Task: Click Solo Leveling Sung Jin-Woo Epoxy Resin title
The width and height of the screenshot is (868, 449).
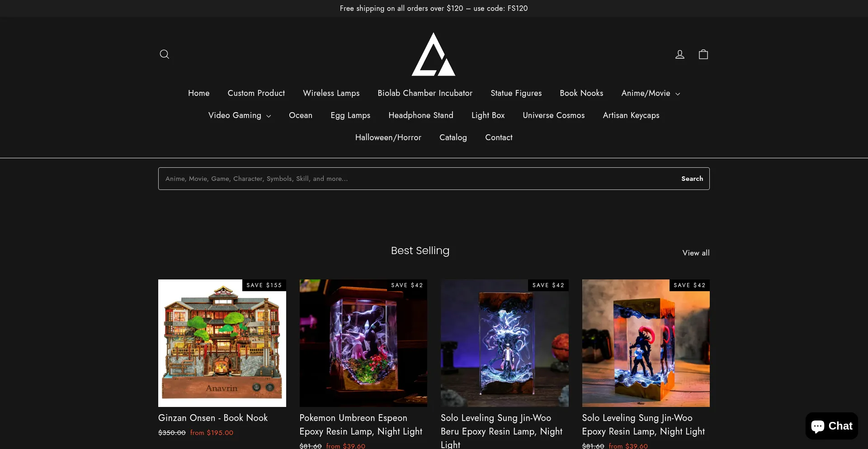Action: point(643,425)
